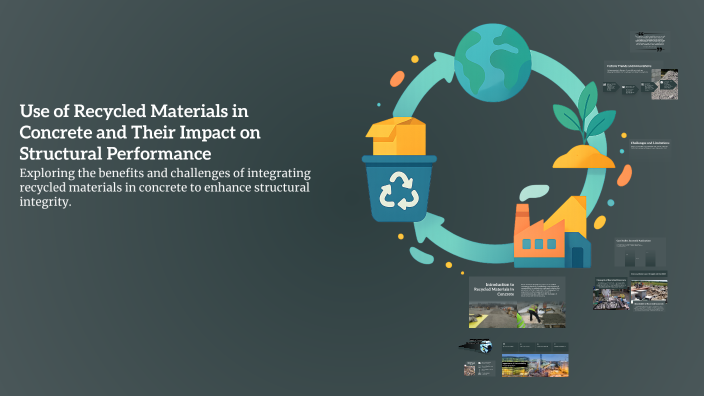Screen dimensions: 704x396
Task: Open the small slide with globe and black arrow
Action: [475, 346]
